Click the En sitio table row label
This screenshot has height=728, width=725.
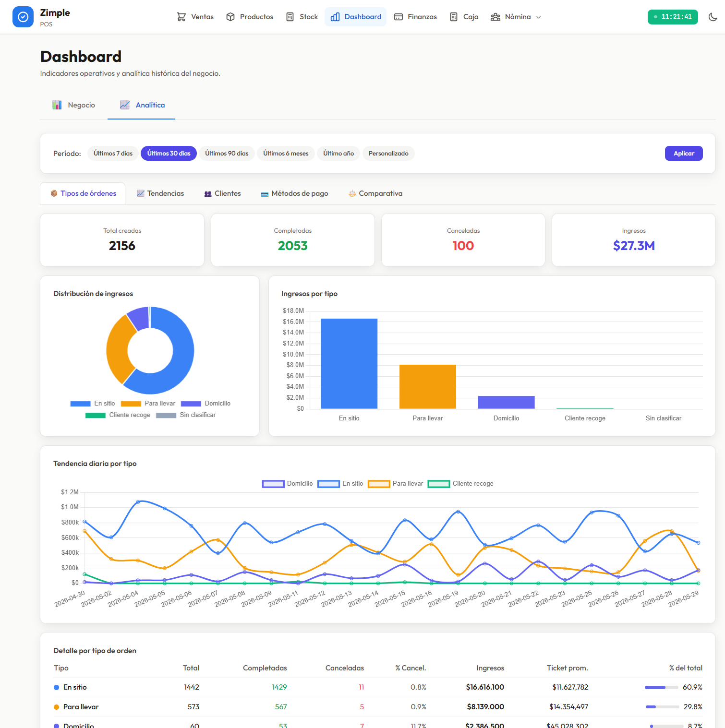75,687
